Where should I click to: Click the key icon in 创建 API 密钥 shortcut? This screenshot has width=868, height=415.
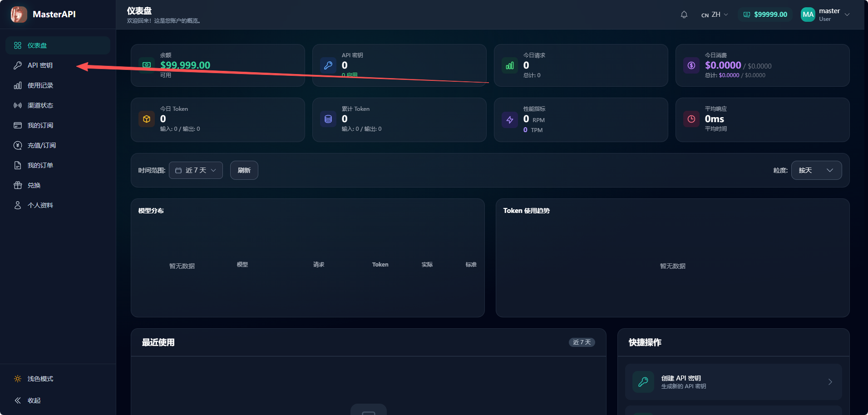pos(643,382)
